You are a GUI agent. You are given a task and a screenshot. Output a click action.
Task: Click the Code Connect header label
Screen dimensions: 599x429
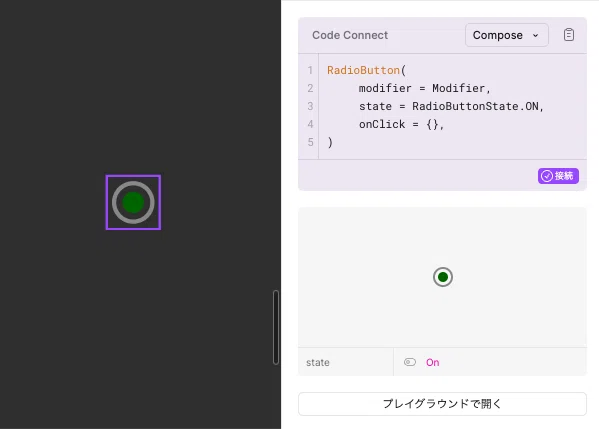click(x=350, y=35)
